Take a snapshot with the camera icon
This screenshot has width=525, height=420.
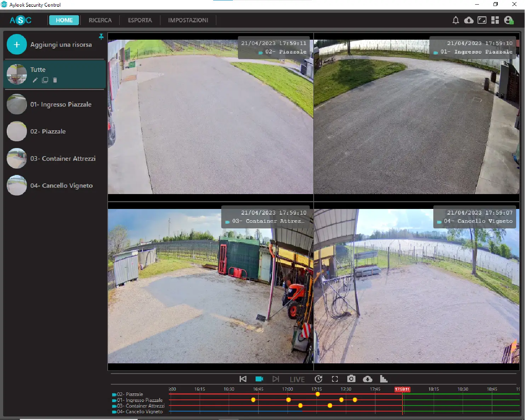click(x=351, y=379)
